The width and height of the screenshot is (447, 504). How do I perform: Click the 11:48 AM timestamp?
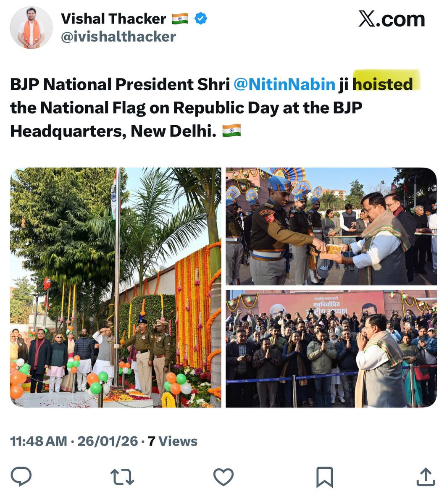[x=38, y=441]
